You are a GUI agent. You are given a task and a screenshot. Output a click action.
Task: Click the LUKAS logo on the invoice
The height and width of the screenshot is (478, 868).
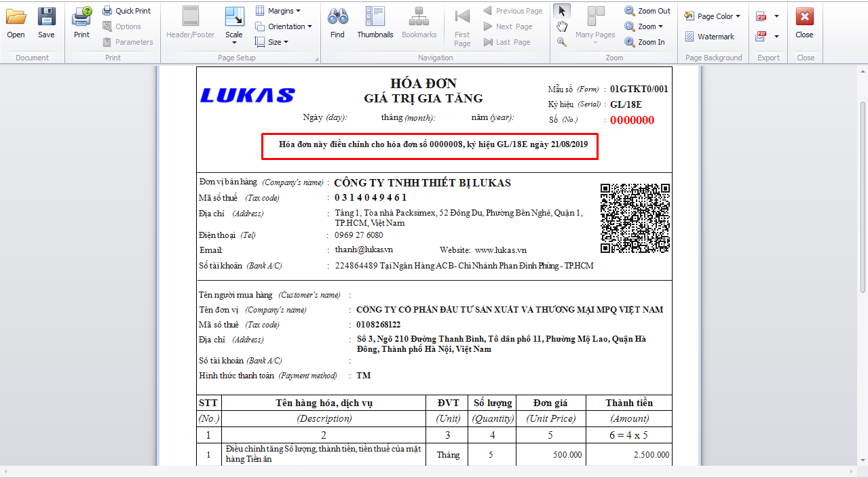click(248, 96)
